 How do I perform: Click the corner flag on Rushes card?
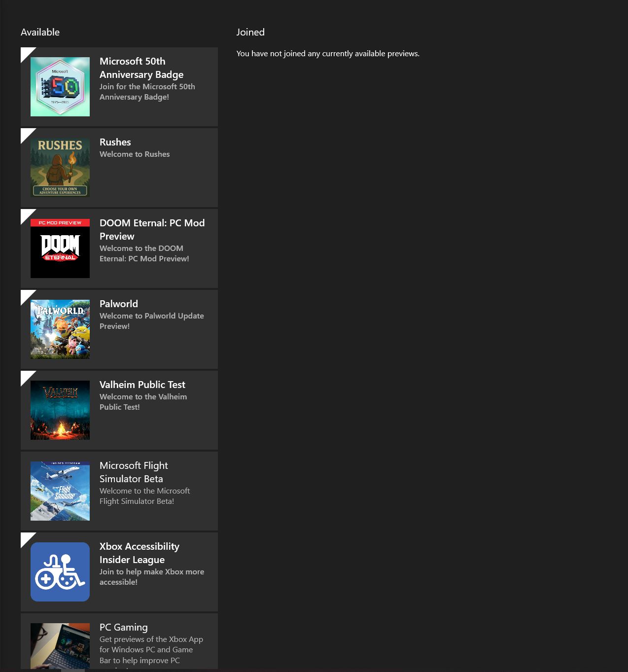pos(26,134)
